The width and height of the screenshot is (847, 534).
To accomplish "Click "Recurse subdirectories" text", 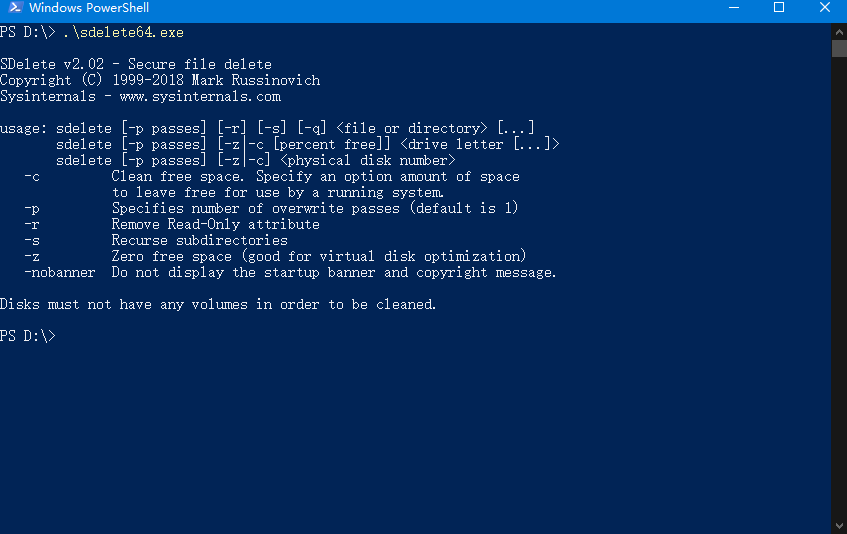I will tap(200, 240).
